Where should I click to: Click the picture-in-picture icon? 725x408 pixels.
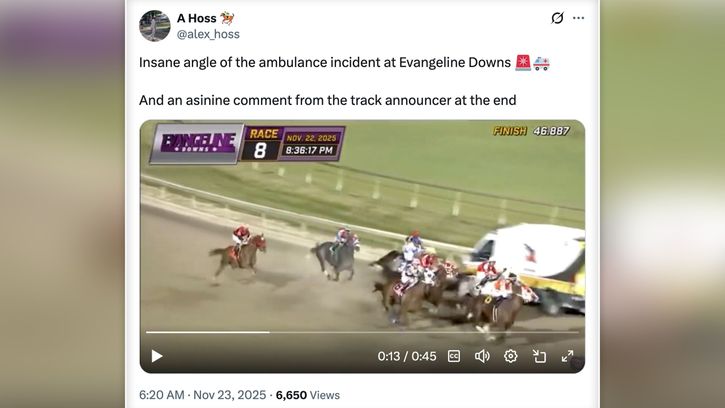[x=539, y=356]
